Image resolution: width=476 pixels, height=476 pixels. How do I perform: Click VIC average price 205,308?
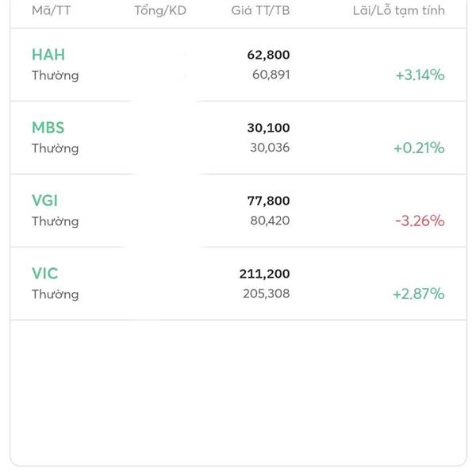(x=267, y=294)
